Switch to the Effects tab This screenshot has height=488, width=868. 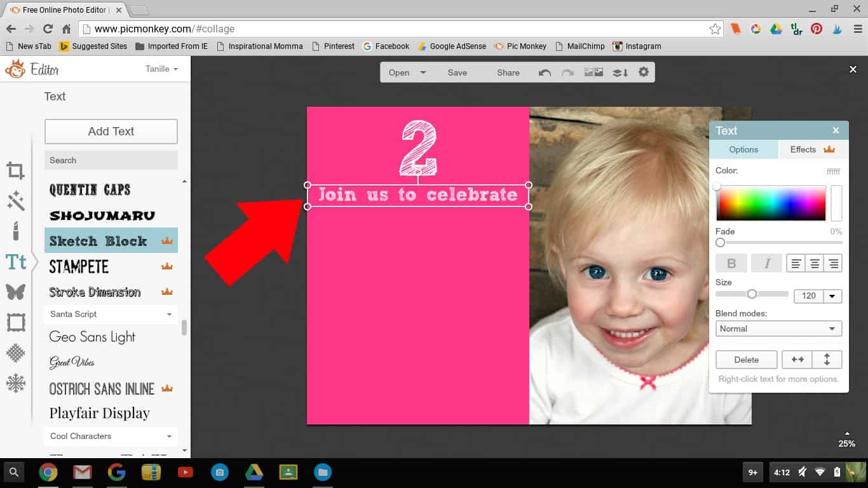(x=812, y=149)
